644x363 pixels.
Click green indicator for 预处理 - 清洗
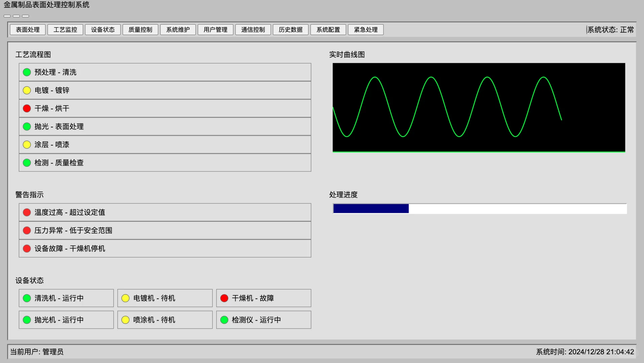tap(27, 72)
